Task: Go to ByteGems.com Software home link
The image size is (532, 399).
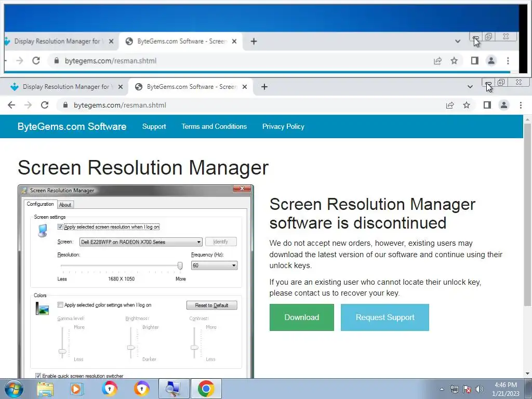Action: [72, 127]
